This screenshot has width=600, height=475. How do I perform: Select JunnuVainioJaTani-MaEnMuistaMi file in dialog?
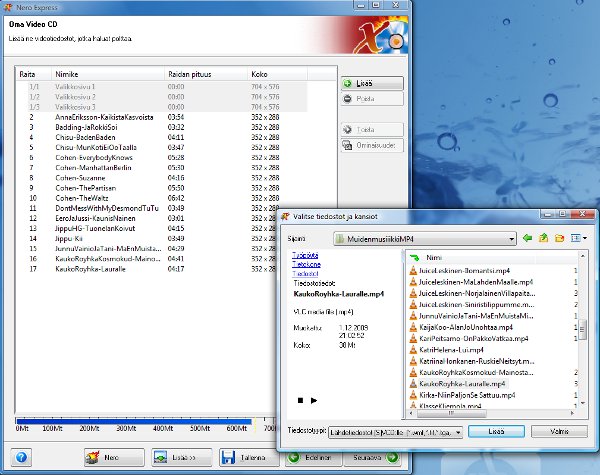click(476, 316)
